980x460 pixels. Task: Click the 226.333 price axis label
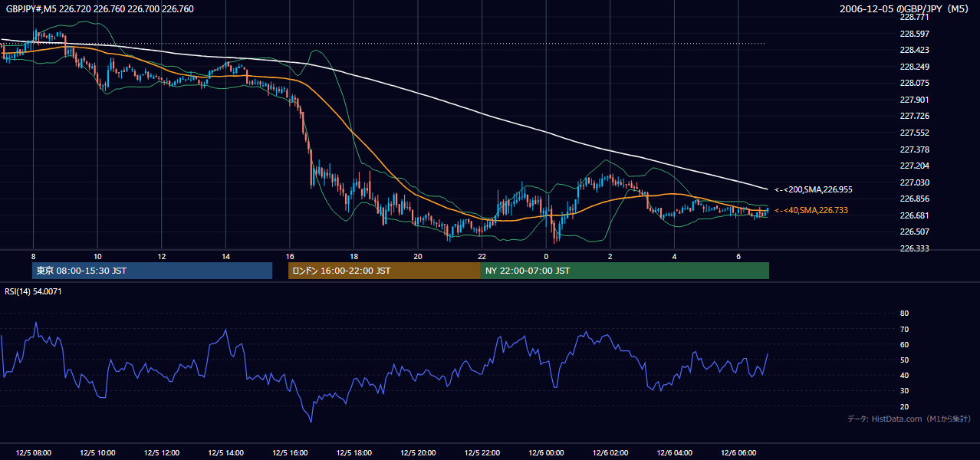click(x=913, y=248)
